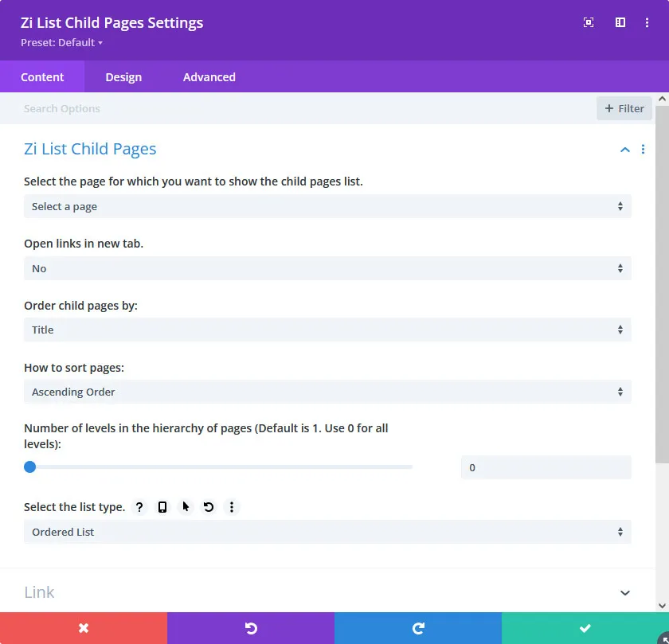Open Zi List Child Pages section options
Viewport: 669px width, 644px height.
644,150
